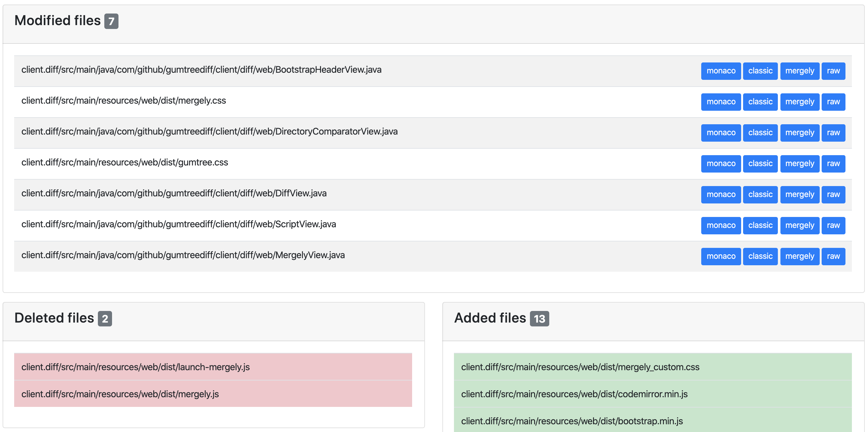The height and width of the screenshot is (432, 868).
Task: Select added file codemirror.min.js row
Action: [652, 394]
